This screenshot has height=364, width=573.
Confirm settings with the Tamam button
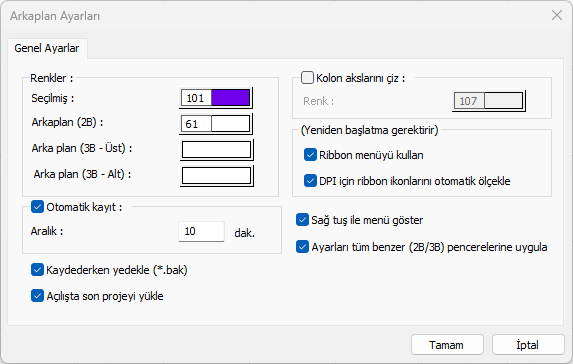(447, 345)
